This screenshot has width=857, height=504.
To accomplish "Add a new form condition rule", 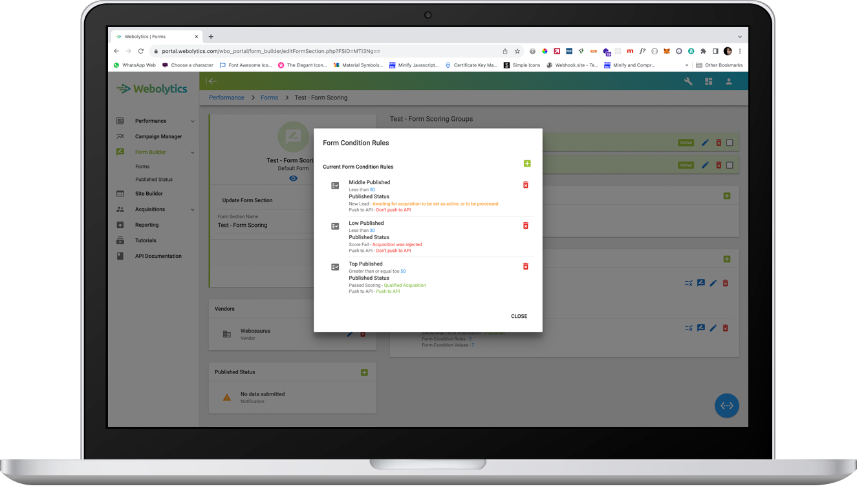I will 527,164.
